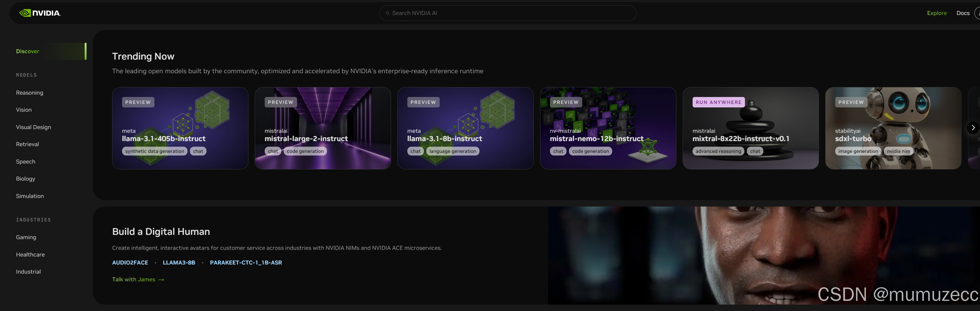This screenshot has width=980, height=311.
Task: Click the search magnifier icon
Action: [388, 13]
